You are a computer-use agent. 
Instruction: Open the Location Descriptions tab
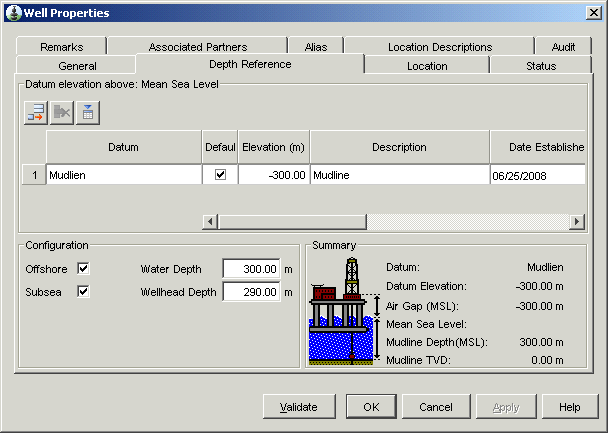[440, 47]
